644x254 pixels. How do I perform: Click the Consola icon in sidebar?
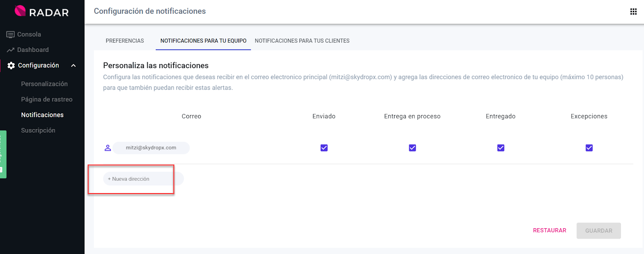(x=10, y=35)
